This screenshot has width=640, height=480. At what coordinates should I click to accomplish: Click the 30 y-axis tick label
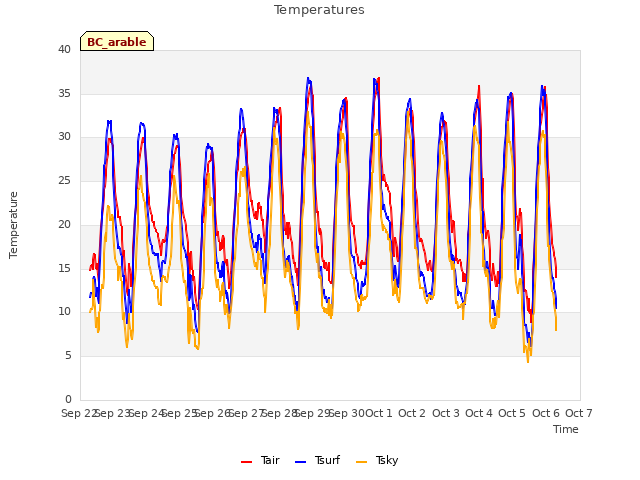[64, 137]
